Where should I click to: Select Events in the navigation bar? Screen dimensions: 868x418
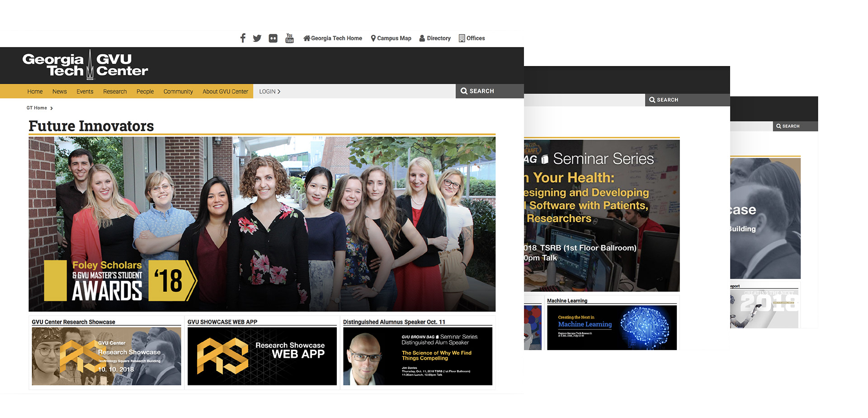[85, 91]
